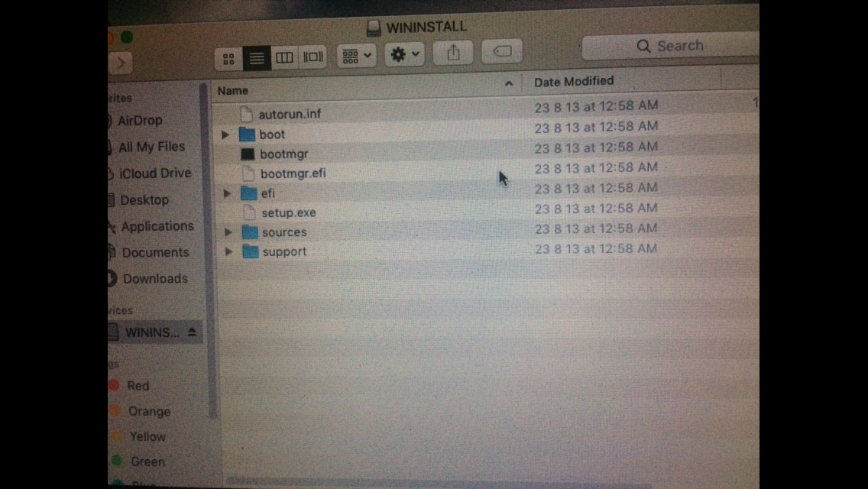Open the Action gear menu
Screen dimensions: 868x489
tap(405, 54)
